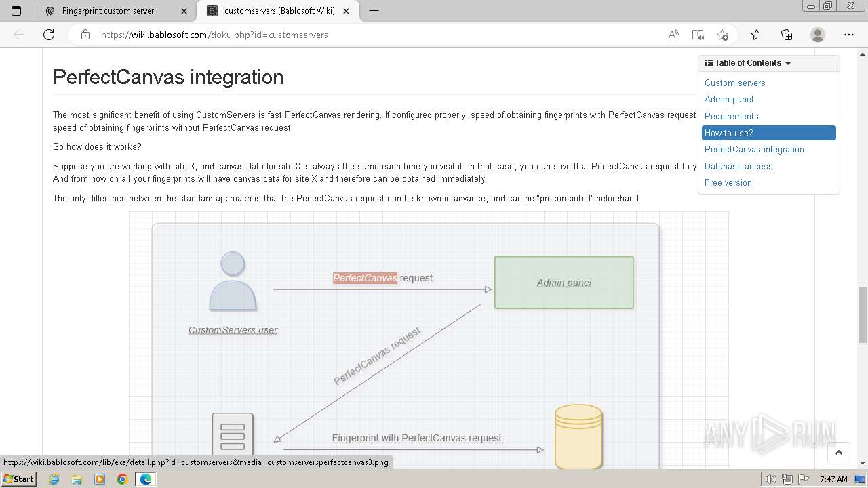This screenshot has height=488, width=868.
Task: Jump to PerfectCanvas integration section
Action: click(x=754, y=149)
